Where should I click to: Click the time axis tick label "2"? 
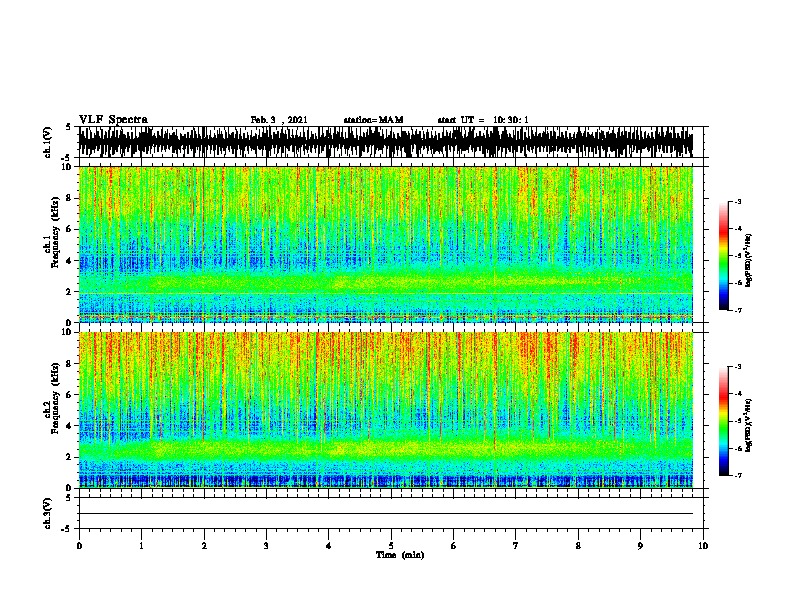point(204,546)
